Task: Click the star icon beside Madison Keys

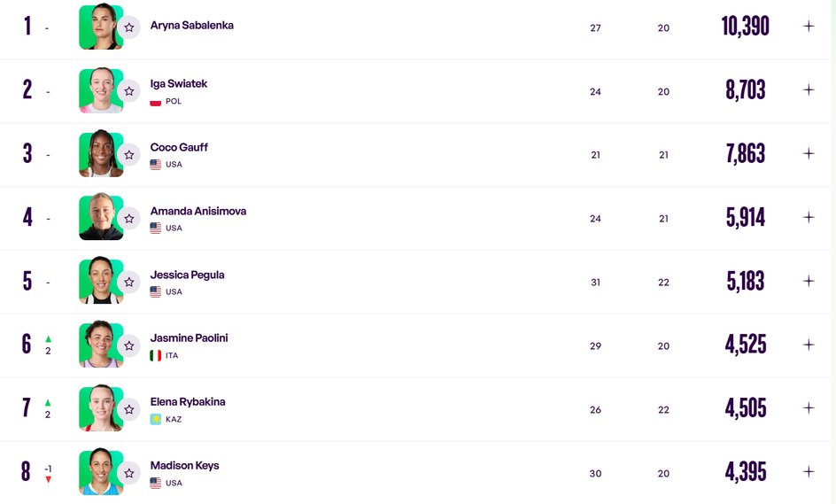Action: (x=129, y=473)
